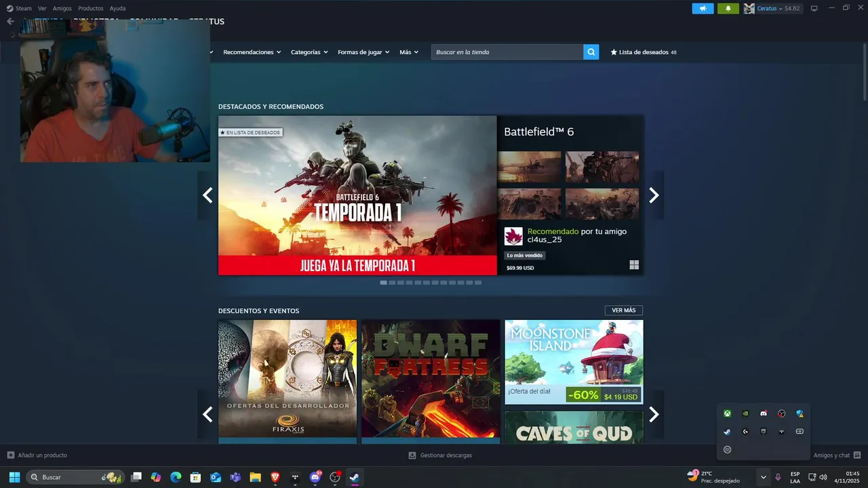Expand the Formas de jugar dropdown
This screenshot has height=488, width=868.
363,52
